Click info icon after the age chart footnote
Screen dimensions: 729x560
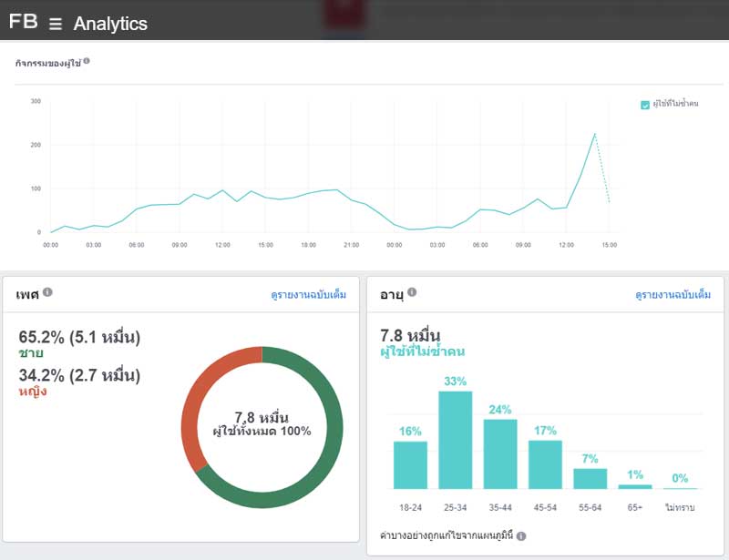click(521, 536)
